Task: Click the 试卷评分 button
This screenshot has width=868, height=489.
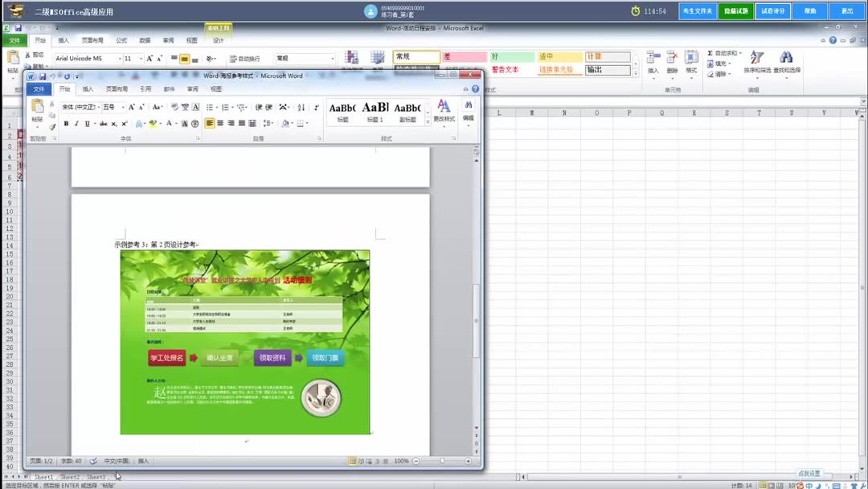Action: (772, 10)
